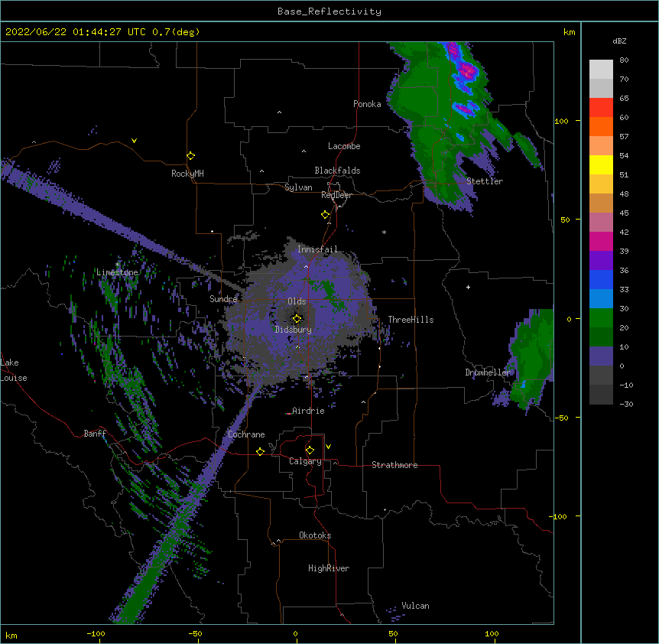Click the radar site marker at Didsbury

pyautogui.click(x=297, y=319)
